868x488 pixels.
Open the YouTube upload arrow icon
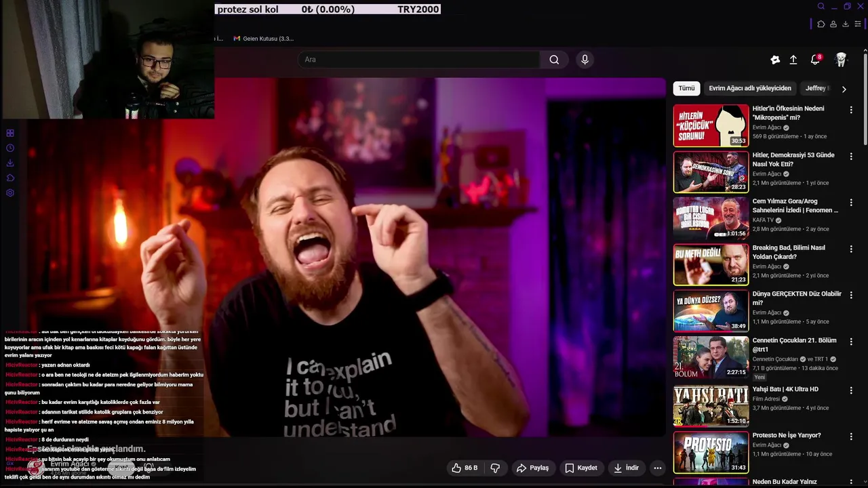click(x=793, y=60)
